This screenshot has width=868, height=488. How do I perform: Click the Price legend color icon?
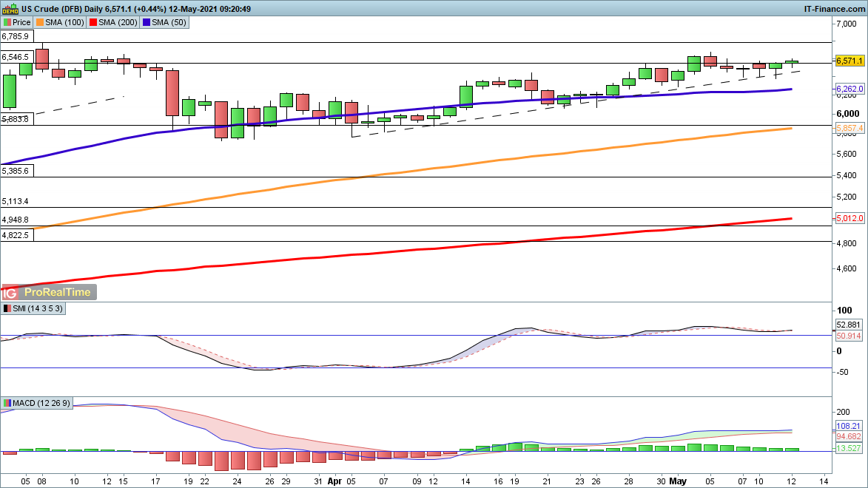coord(7,23)
